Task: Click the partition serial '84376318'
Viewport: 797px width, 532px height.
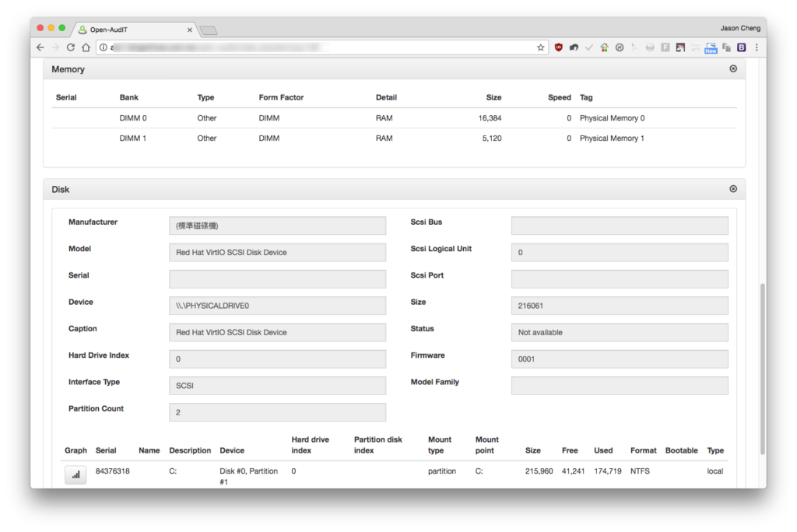Action: coord(112,471)
